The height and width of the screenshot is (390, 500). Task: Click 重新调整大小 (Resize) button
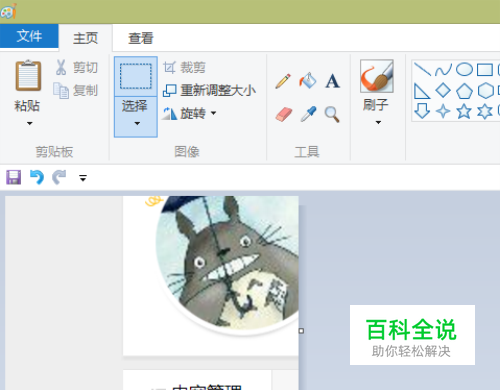pyautogui.click(x=209, y=90)
